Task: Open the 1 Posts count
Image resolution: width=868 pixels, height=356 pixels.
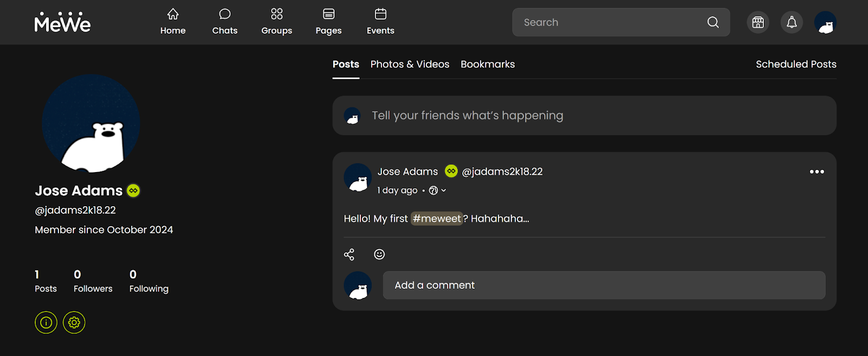Action: click(46, 281)
